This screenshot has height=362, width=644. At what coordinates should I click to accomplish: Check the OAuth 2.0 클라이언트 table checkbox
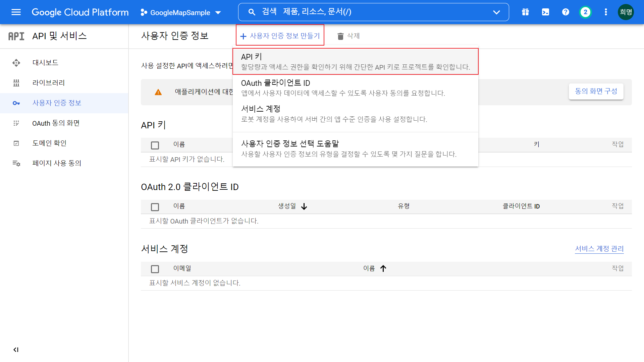pos(155,207)
